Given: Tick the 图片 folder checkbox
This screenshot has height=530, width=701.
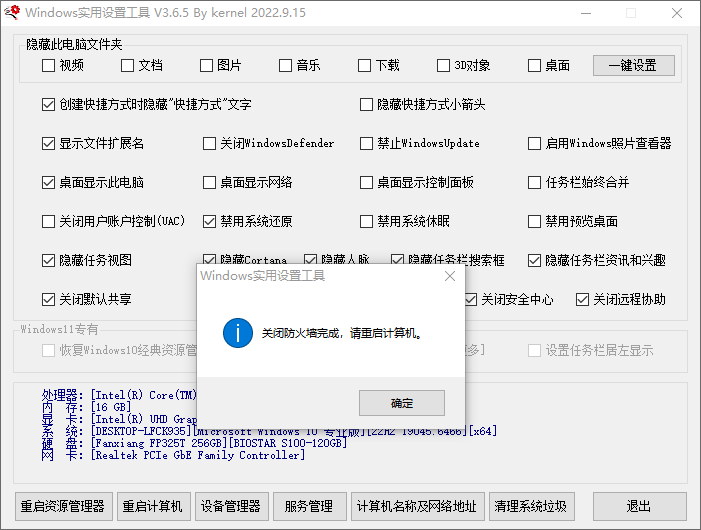Looking at the screenshot, I should [x=206, y=66].
